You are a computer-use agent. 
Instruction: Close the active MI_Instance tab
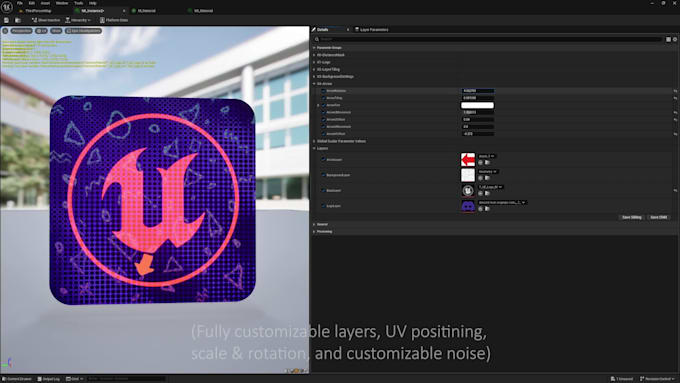tap(124, 10)
